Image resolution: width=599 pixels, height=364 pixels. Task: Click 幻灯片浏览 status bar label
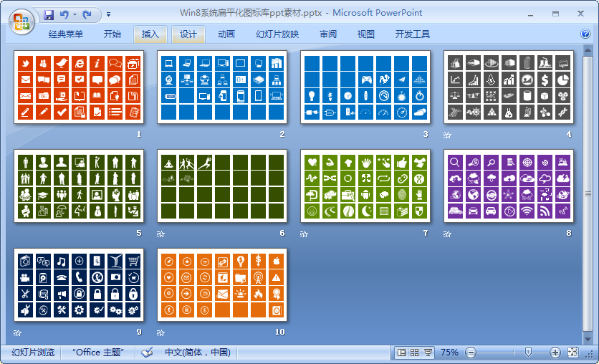pyautogui.click(x=33, y=352)
